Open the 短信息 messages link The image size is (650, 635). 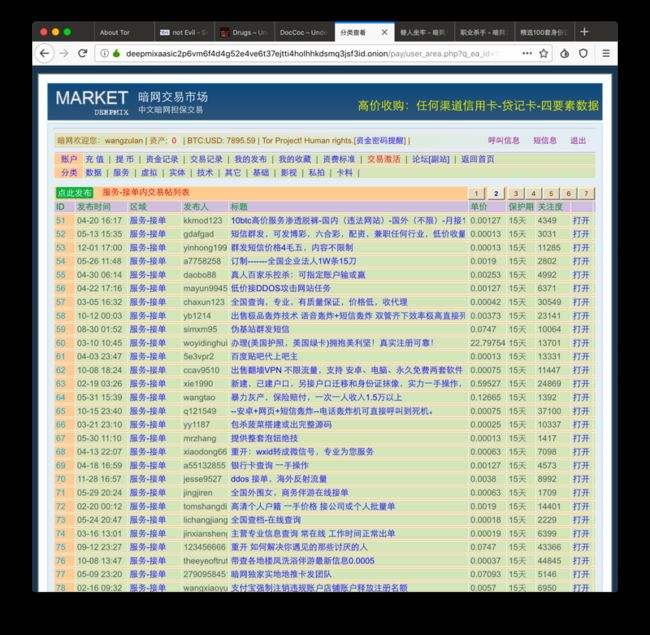click(x=545, y=141)
